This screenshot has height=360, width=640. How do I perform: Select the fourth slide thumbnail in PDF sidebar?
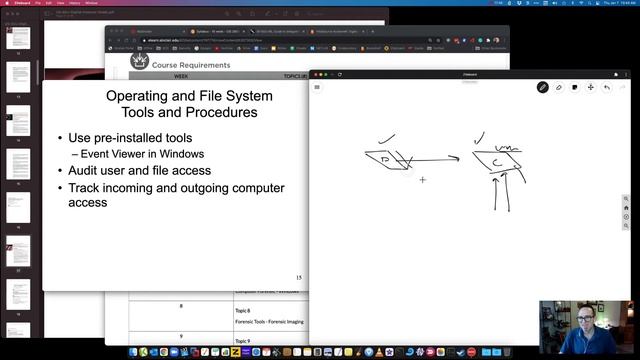click(x=18, y=164)
